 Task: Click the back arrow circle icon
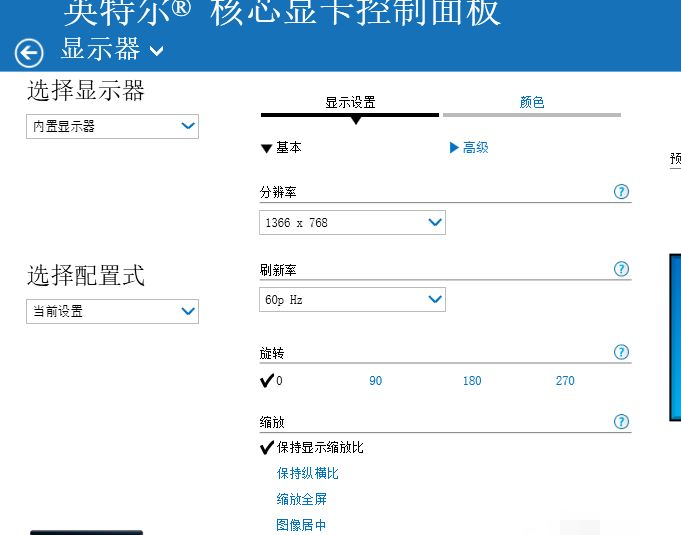(30, 53)
